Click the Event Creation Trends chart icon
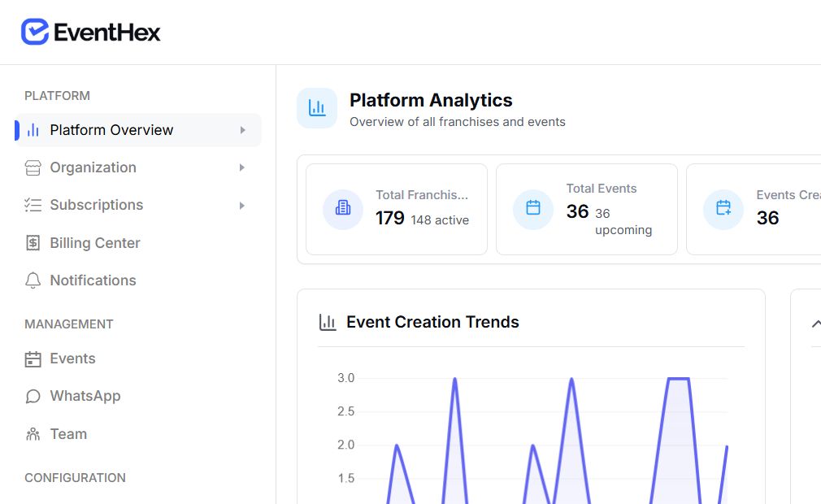The height and width of the screenshot is (504, 821). [328, 322]
